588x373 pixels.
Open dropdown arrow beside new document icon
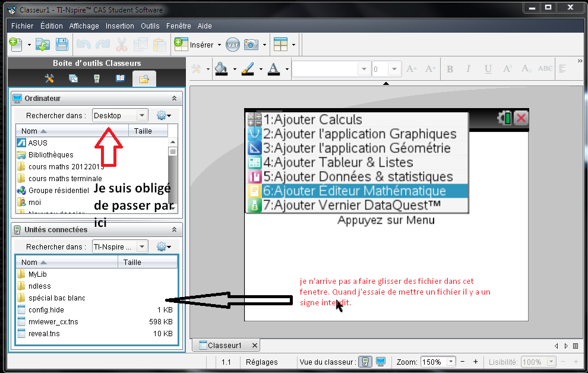click(29, 45)
